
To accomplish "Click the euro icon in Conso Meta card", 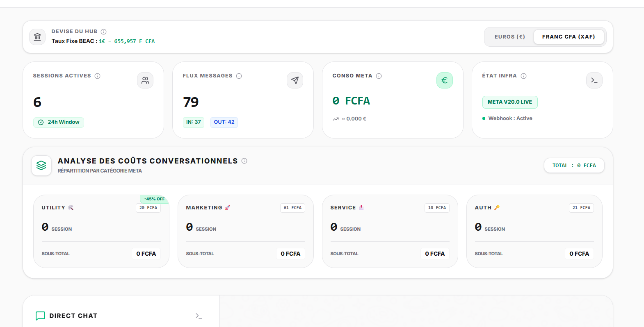I will tap(445, 80).
